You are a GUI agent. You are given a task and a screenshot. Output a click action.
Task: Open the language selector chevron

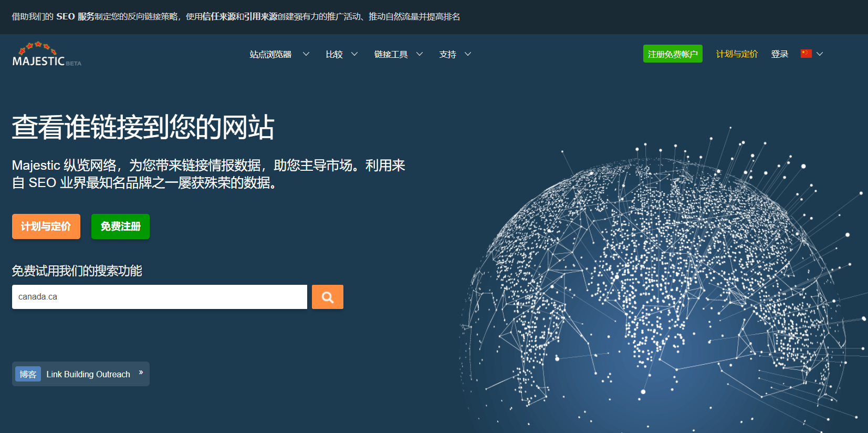[820, 54]
